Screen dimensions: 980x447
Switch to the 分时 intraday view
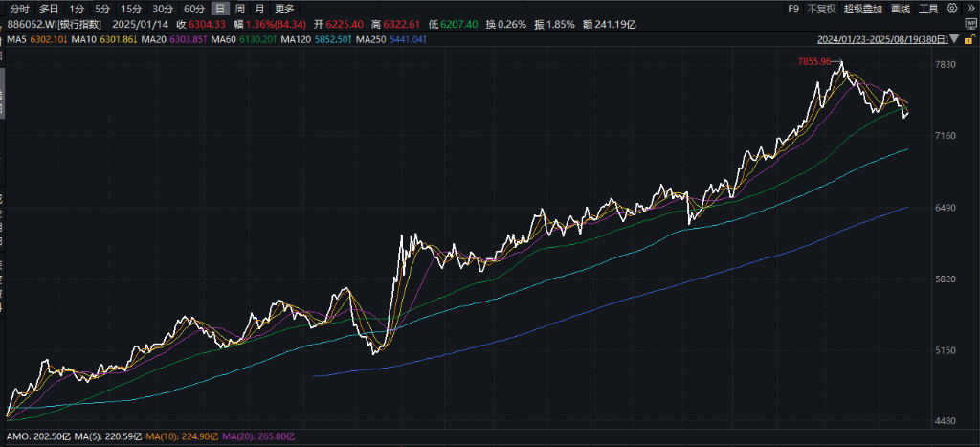point(19,9)
